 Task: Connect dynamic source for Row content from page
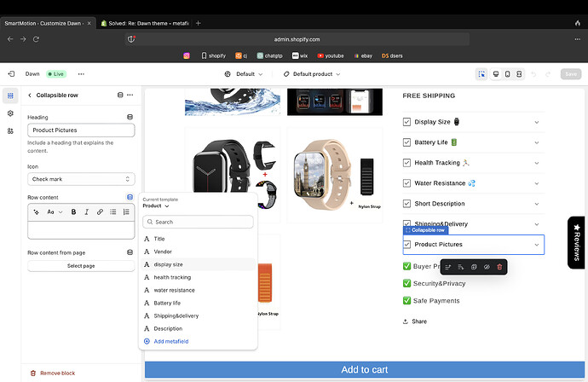coord(130,252)
